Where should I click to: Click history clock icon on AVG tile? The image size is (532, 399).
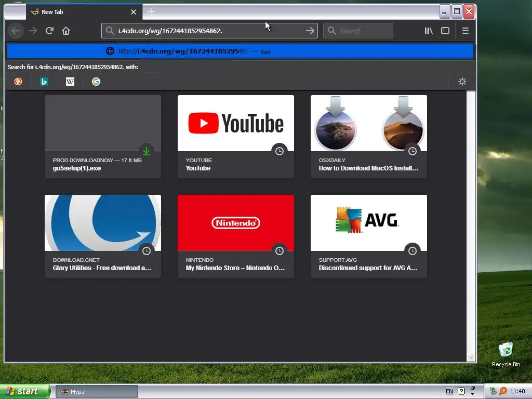click(412, 251)
